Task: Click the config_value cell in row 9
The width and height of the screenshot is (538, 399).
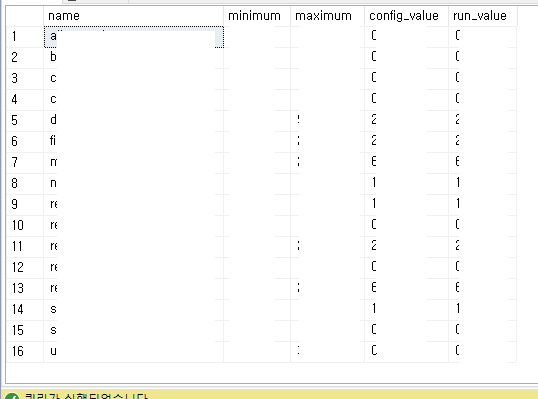Action: 406,204
